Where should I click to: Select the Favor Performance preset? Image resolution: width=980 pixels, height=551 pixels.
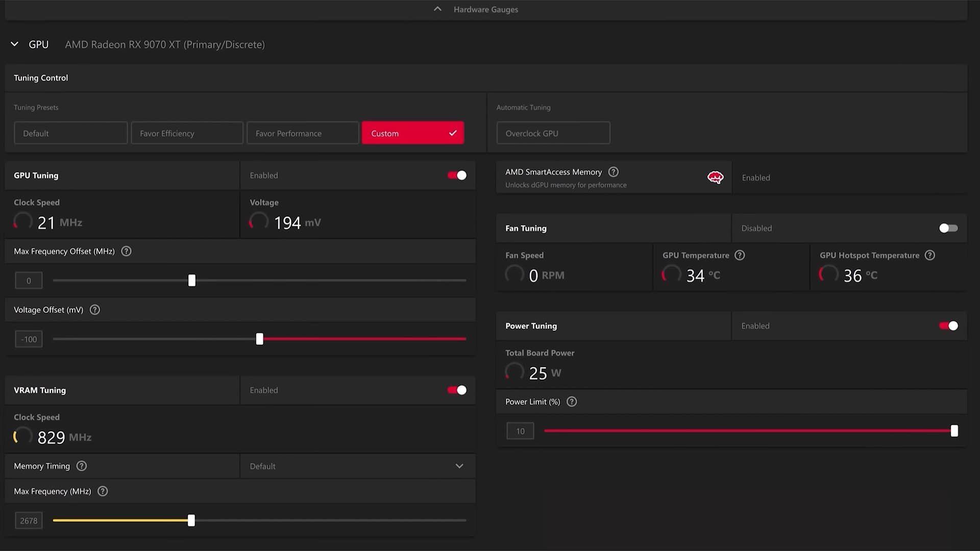(303, 133)
